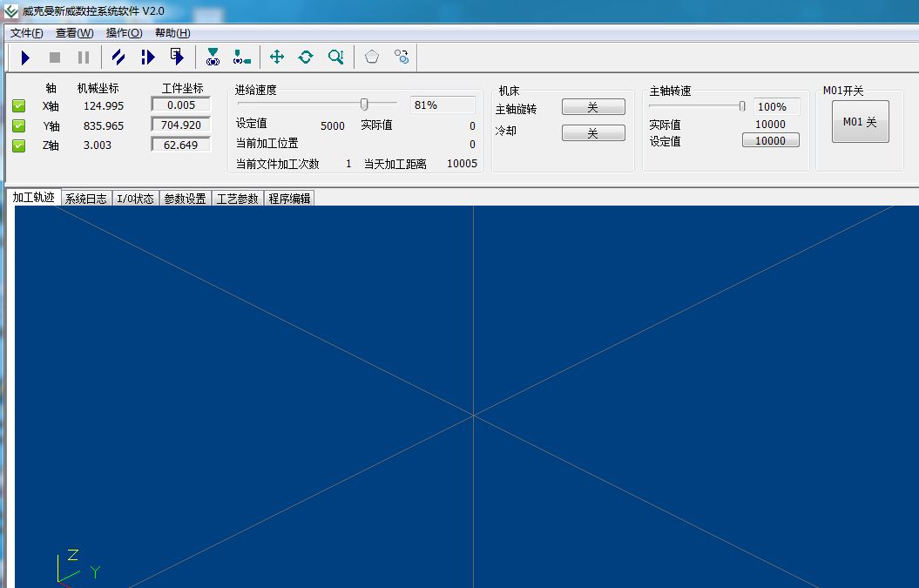Screen dimensions: 919x588
Task: Adjust the 主轴转速 slider handle
Action: coord(742,106)
